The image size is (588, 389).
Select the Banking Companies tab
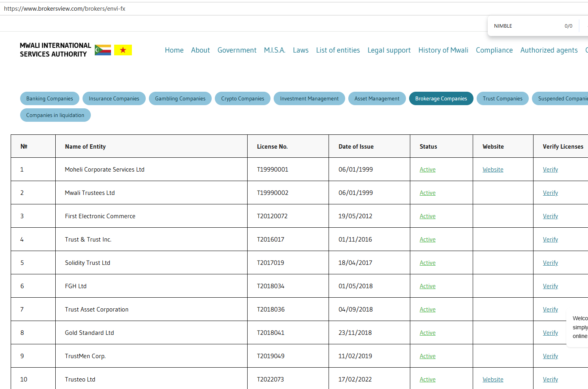50,99
